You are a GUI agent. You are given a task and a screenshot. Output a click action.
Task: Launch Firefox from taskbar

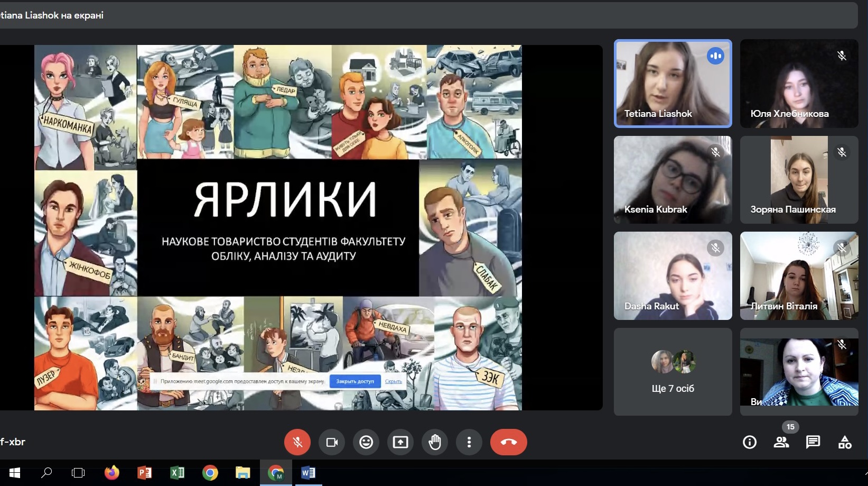point(111,473)
